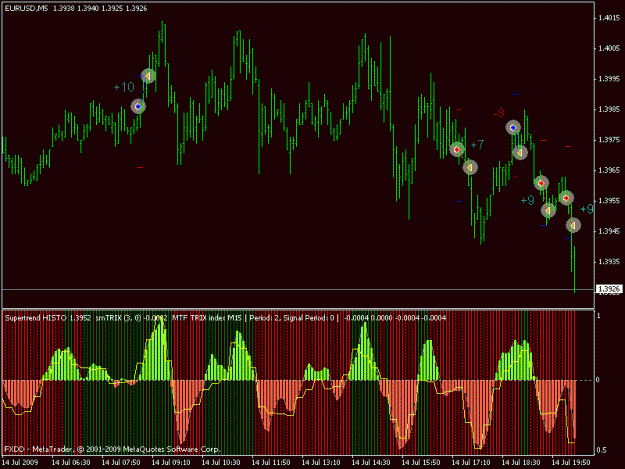Click the 14 Jul 09:10 time label
The width and height of the screenshot is (625, 469).
tap(171, 462)
